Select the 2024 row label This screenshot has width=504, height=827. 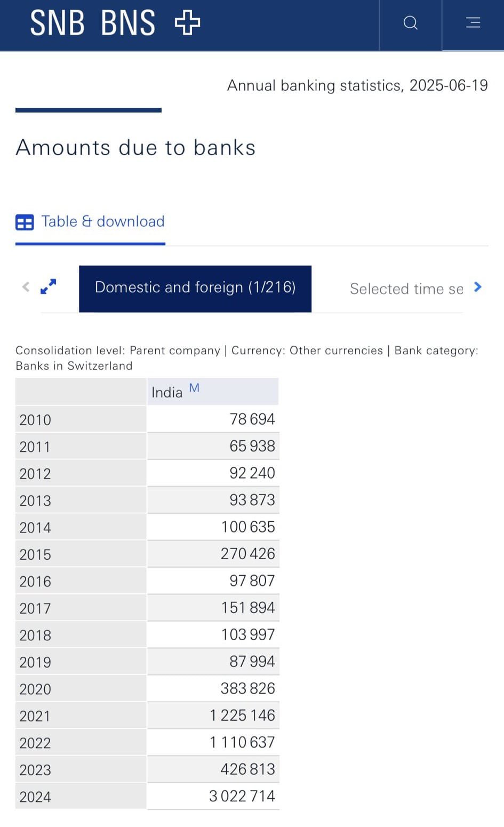[x=35, y=797]
